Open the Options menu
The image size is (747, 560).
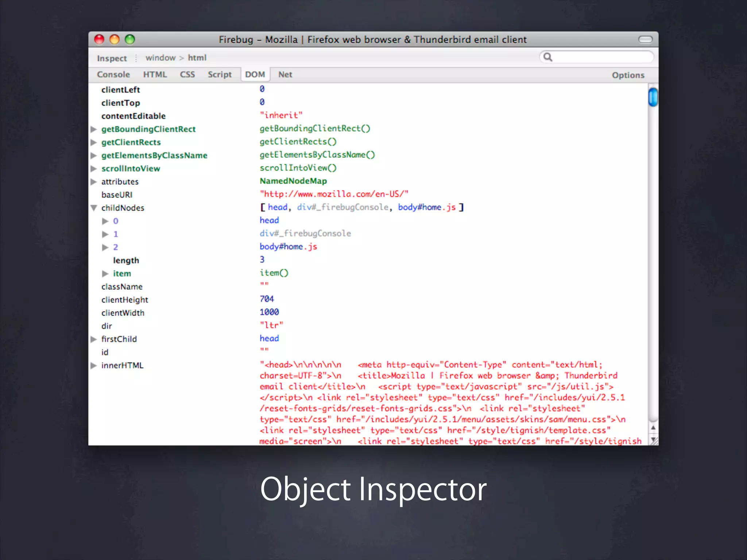pyautogui.click(x=628, y=75)
